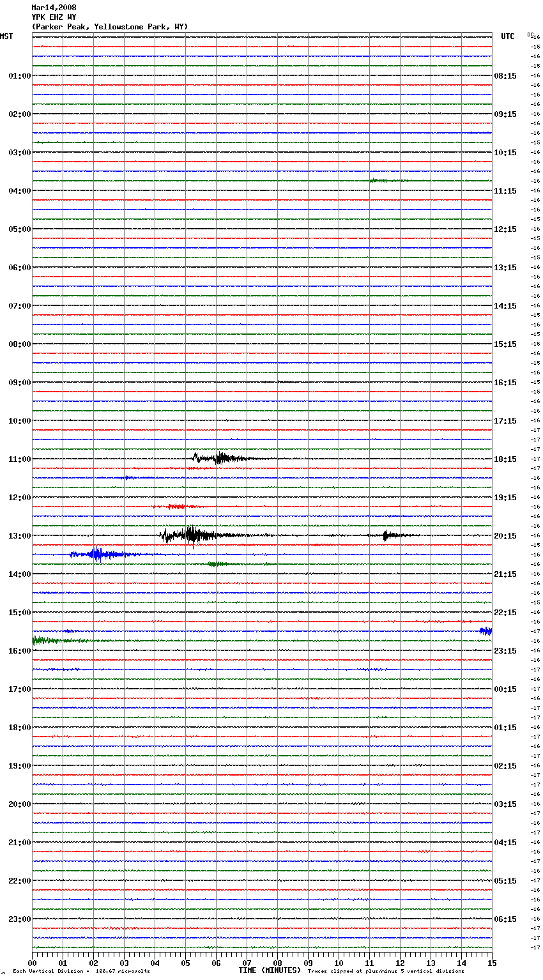Image resolution: width=543 pixels, height=980 pixels.
Task: Pick the 21:00 MST row label
Action: tap(19, 843)
